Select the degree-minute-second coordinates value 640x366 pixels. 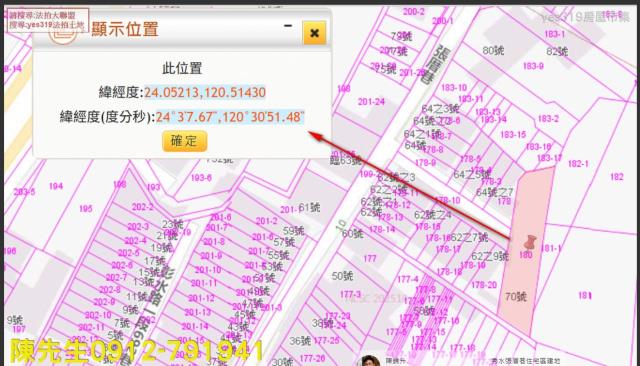point(230,117)
